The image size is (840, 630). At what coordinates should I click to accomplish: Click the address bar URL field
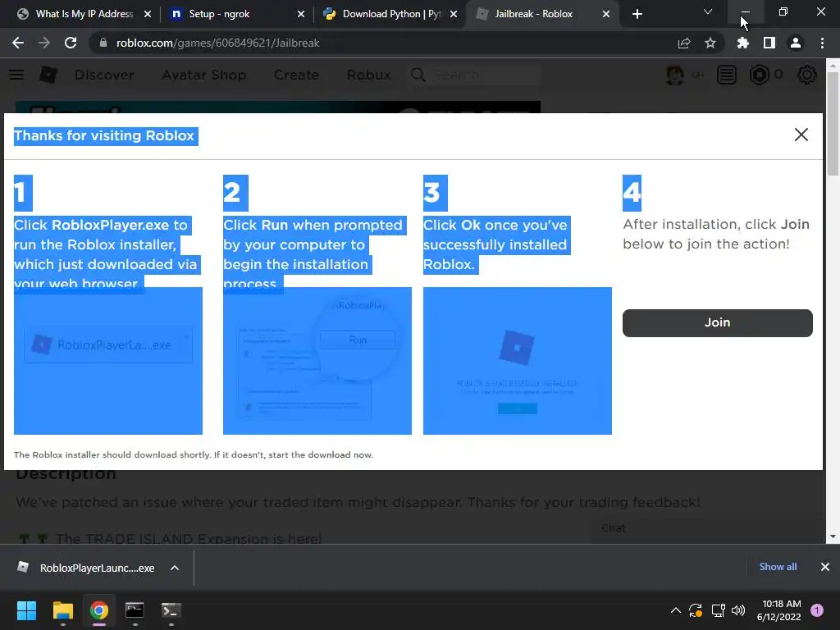tap(386, 43)
